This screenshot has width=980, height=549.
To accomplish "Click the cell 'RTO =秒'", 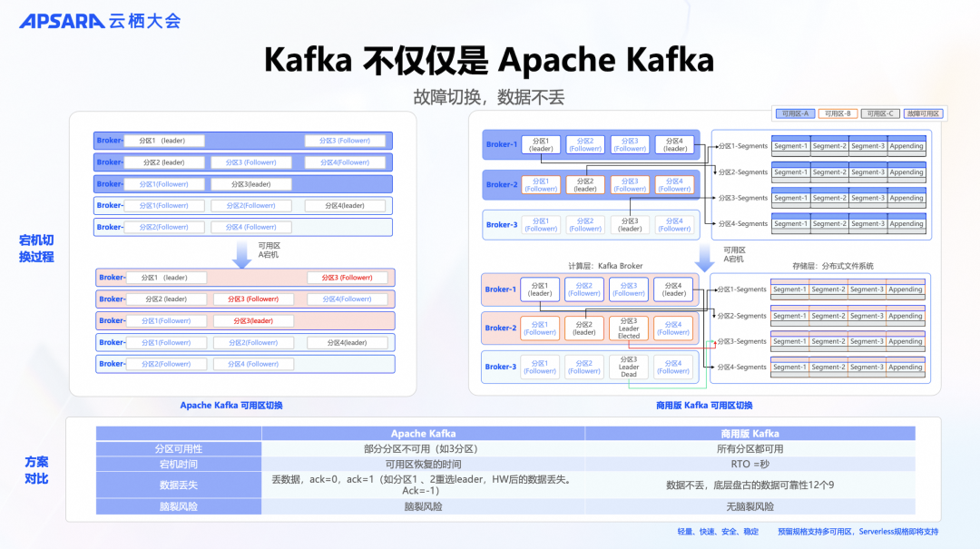I will [x=750, y=464].
